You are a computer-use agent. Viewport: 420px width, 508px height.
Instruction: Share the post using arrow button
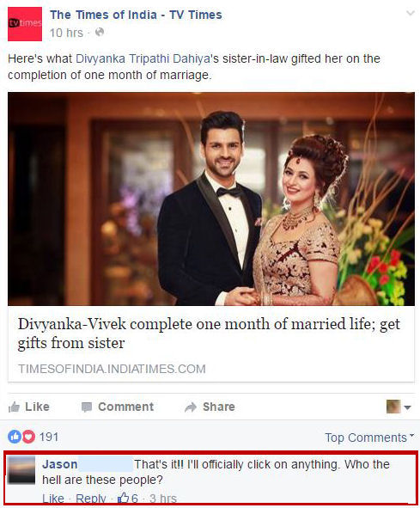coord(210,407)
